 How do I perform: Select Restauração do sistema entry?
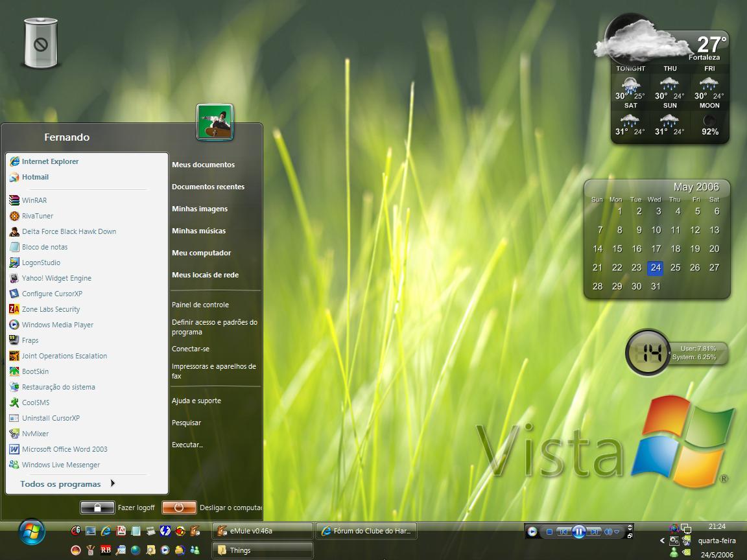tap(52, 387)
